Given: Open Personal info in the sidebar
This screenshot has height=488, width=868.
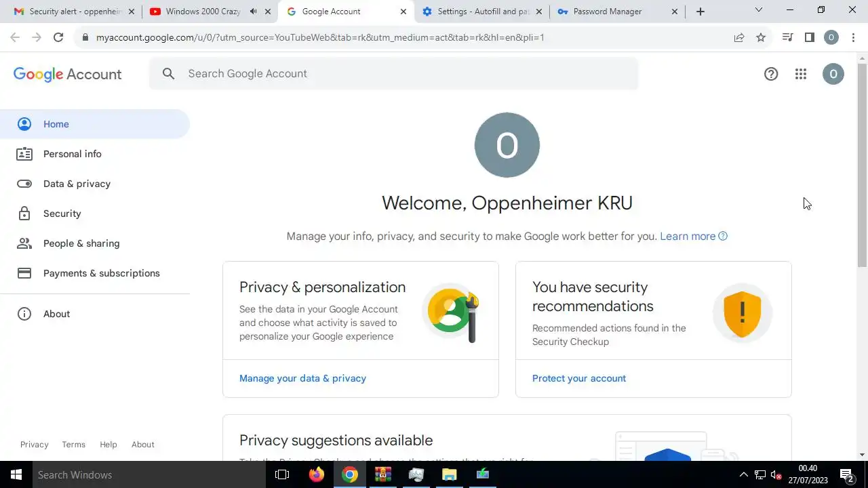Looking at the screenshot, I should tap(95, 154).
